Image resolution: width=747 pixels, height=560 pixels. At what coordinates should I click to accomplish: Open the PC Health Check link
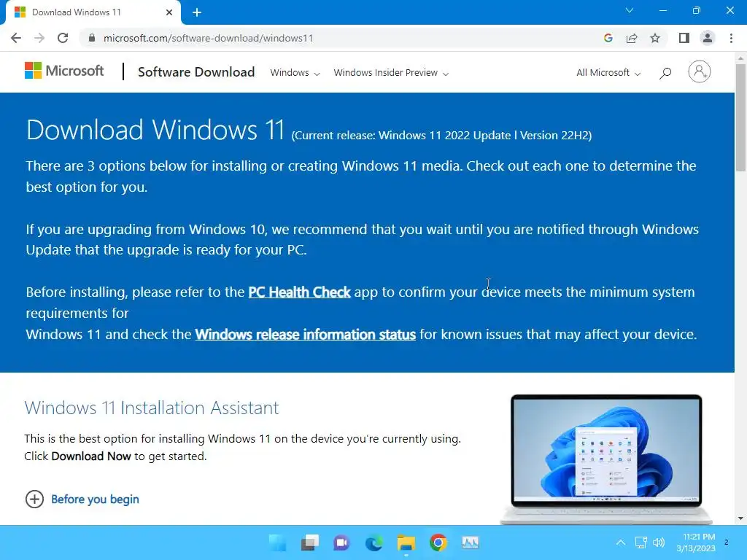299,292
